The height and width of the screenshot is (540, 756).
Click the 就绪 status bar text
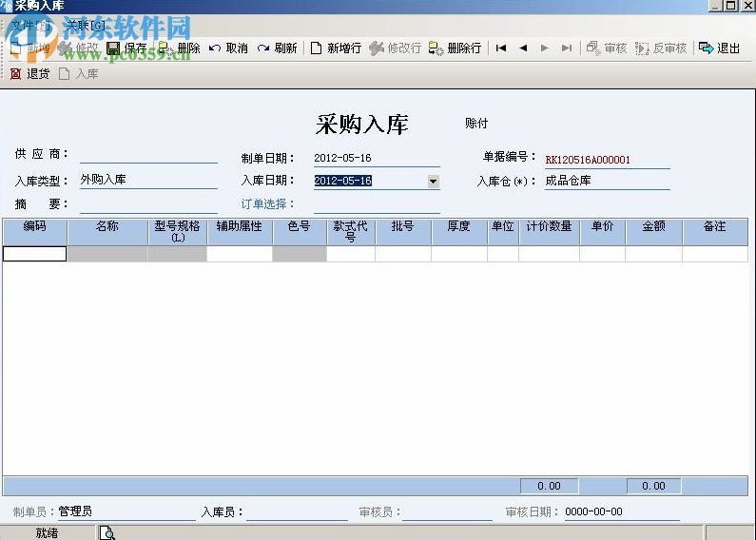coord(47,532)
